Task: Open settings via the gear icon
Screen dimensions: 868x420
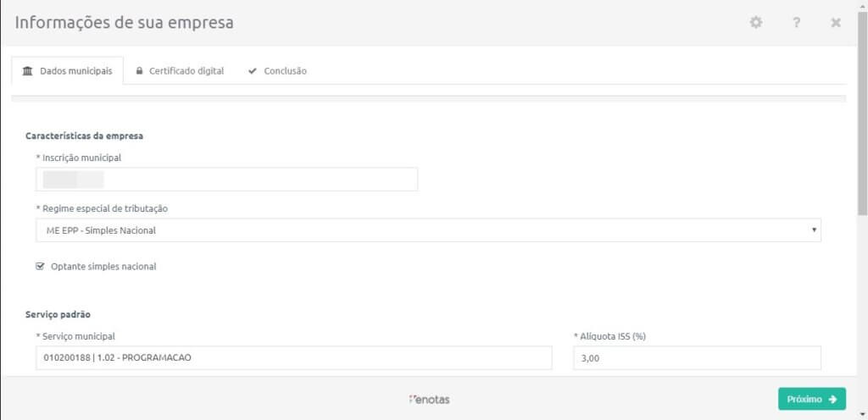Action: coord(756,23)
